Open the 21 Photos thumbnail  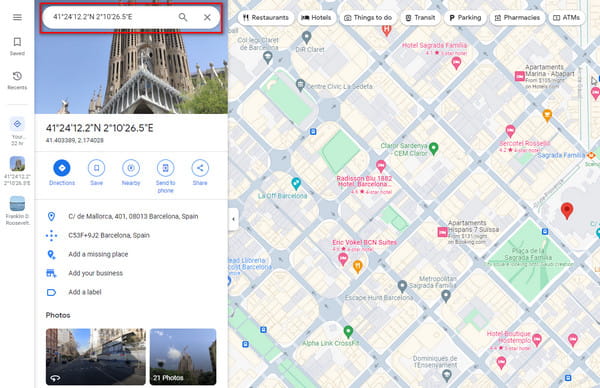coord(183,357)
